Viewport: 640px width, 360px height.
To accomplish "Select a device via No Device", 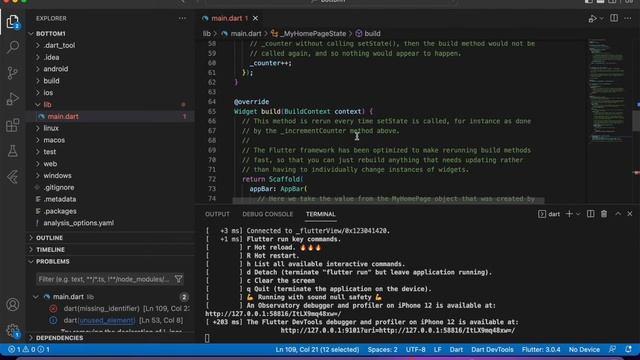I will coord(584,349).
